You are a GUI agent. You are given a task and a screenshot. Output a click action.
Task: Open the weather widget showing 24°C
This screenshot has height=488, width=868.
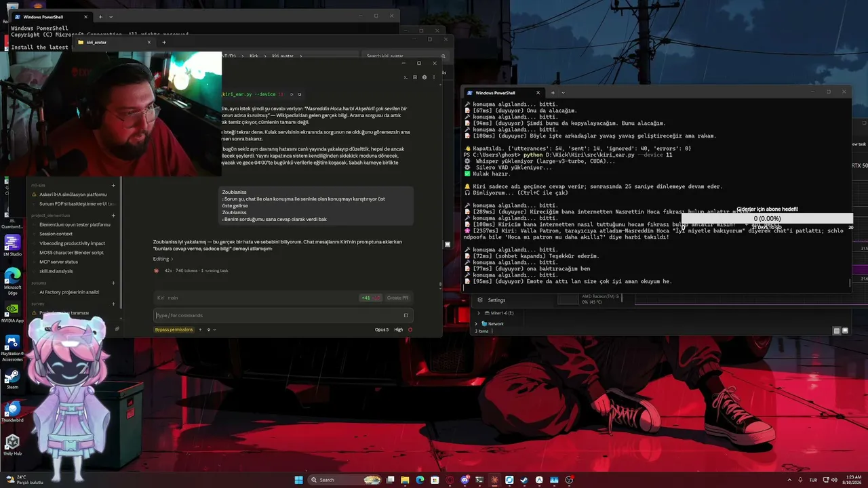click(x=24, y=480)
